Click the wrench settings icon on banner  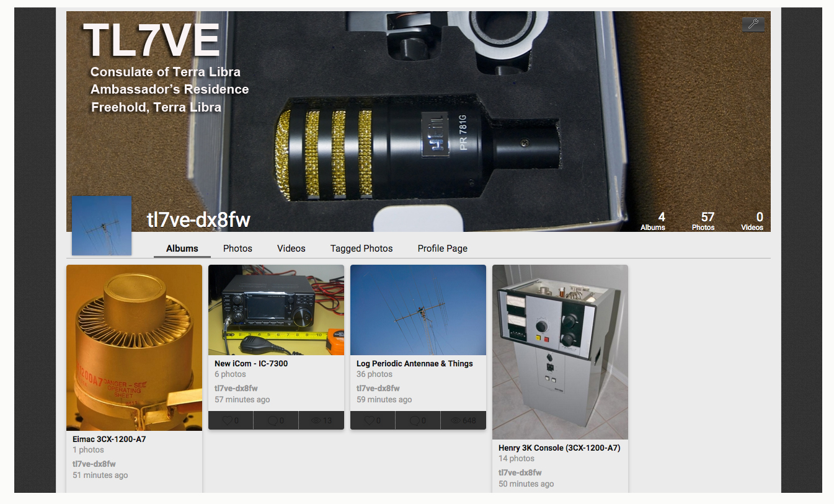(753, 24)
